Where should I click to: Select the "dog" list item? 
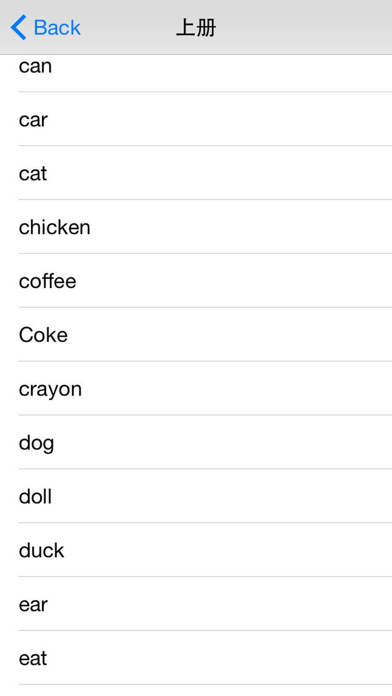(x=196, y=442)
